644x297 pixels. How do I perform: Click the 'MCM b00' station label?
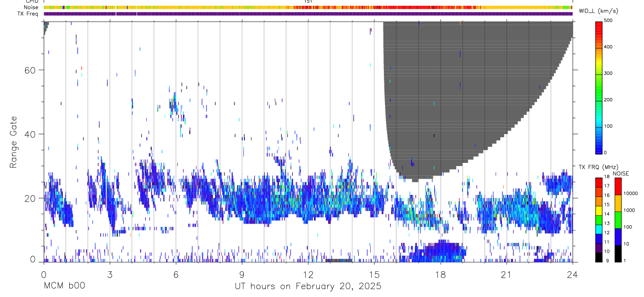[x=64, y=286]
